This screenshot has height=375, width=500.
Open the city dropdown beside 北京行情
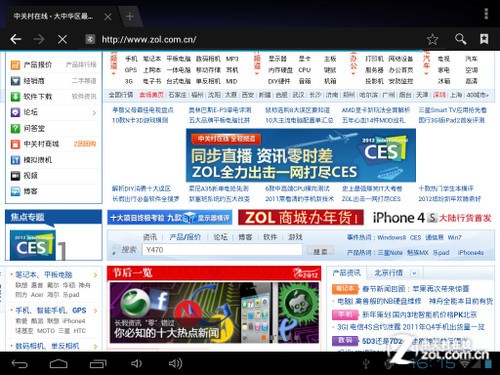click(414, 273)
